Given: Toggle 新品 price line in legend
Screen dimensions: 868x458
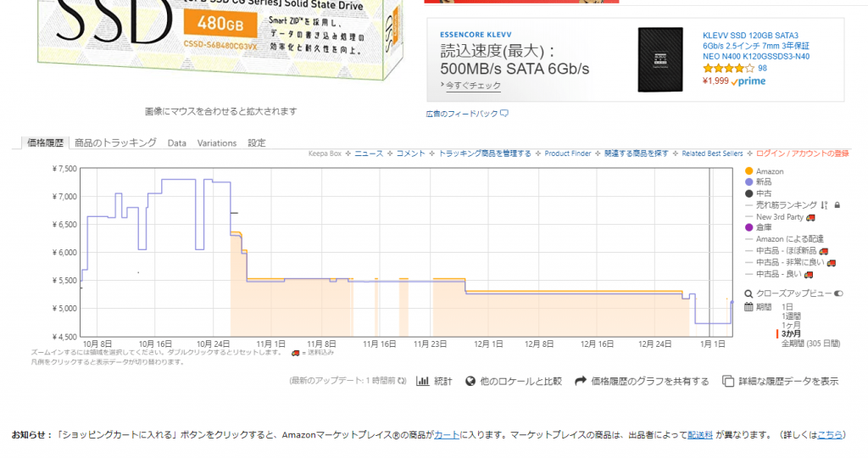Looking at the screenshot, I should pyautogui.click(x=759, y=182).
